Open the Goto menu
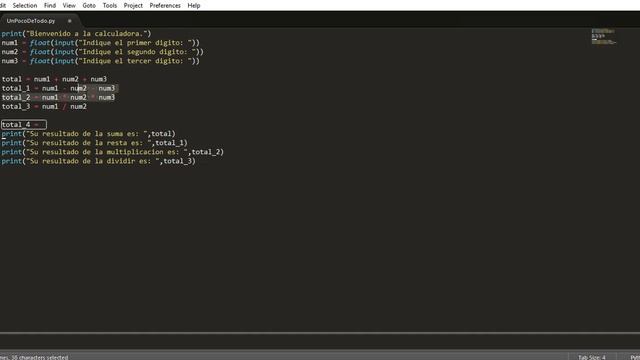640x360 pixels. pos(89,6)
